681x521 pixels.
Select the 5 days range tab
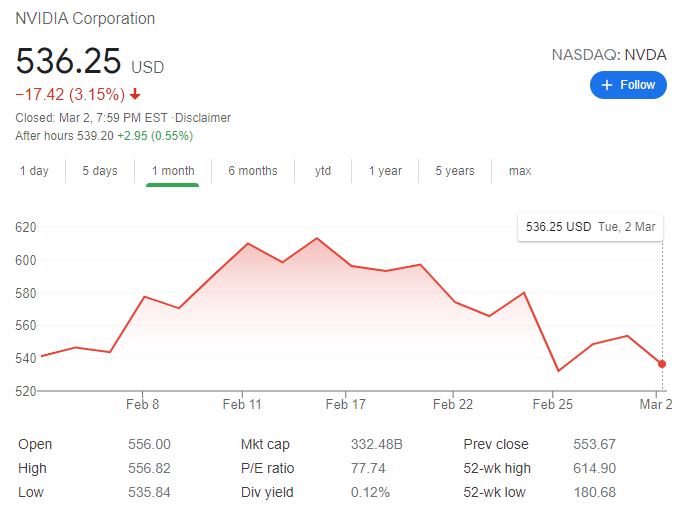click(100, 171)
